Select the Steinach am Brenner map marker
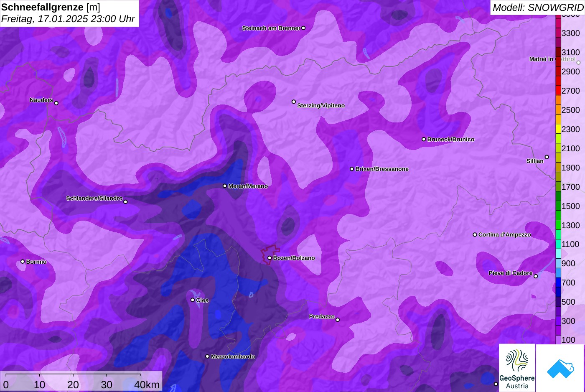Screen dimensions: 585x392 [303, 28]
